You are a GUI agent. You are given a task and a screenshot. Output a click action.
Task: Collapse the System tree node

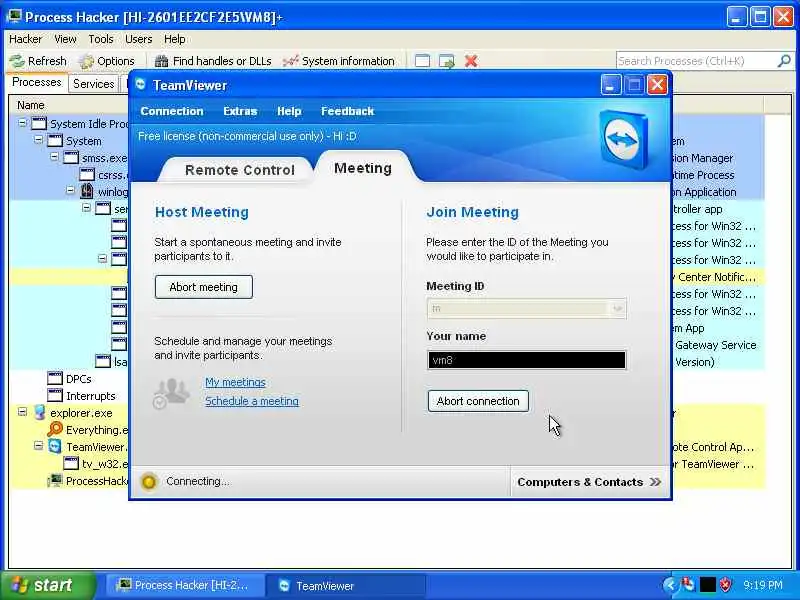(x=38, y=139)
